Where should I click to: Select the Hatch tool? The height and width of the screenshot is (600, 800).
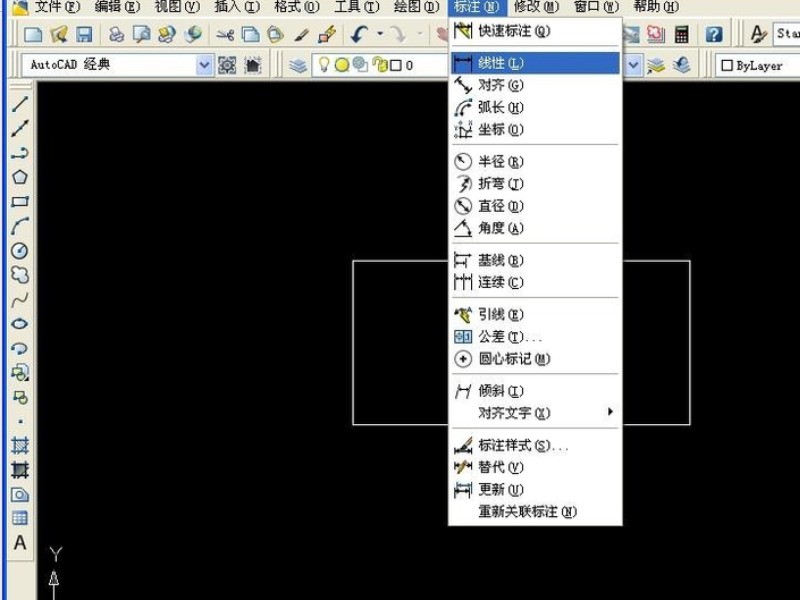[x=19, y=445]
